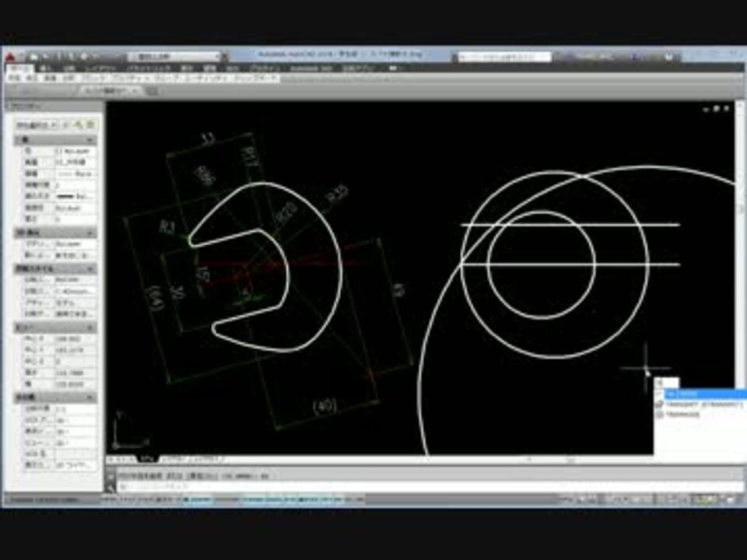Click the Height value in View section
The image size is (747, 560).
[x=75, y=373]
